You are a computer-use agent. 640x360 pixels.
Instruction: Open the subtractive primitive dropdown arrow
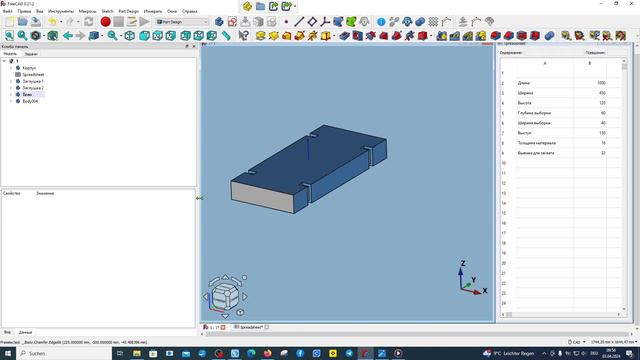pyautogui.click(x=431, y=36)
